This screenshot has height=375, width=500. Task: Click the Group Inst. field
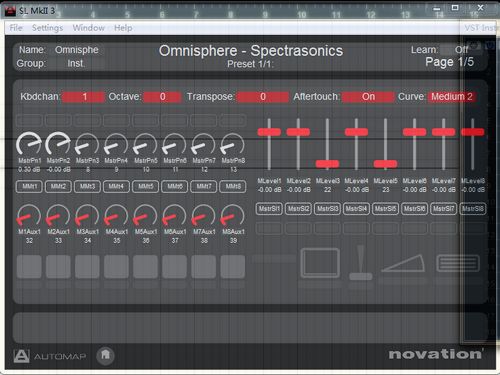76,63
